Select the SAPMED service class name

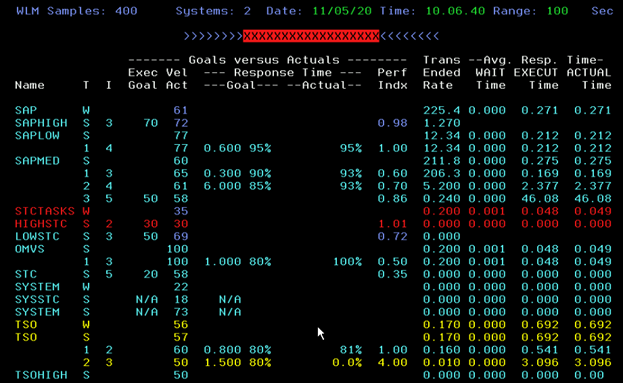[x=37, y=161]
